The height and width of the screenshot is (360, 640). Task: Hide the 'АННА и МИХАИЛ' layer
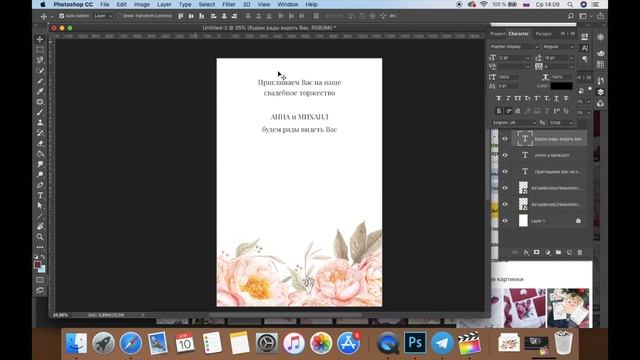505,155
